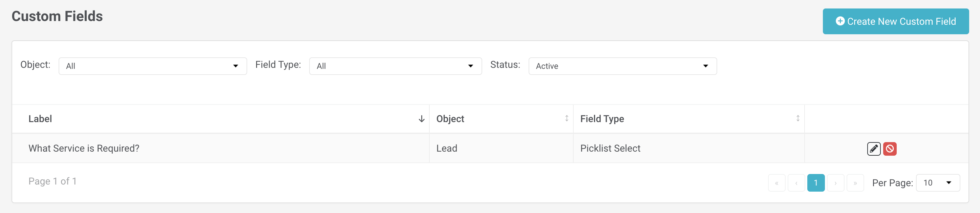Click the Label column sort arrow

click(421, 119)
